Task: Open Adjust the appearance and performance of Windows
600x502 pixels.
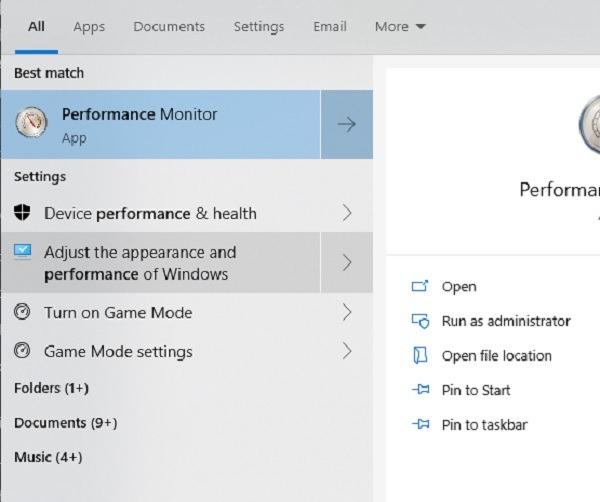Action: click(x=161, y=262)
